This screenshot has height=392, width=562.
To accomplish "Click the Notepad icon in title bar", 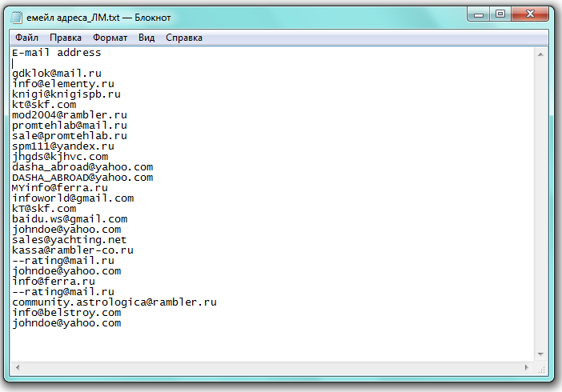I will point(17,17).
